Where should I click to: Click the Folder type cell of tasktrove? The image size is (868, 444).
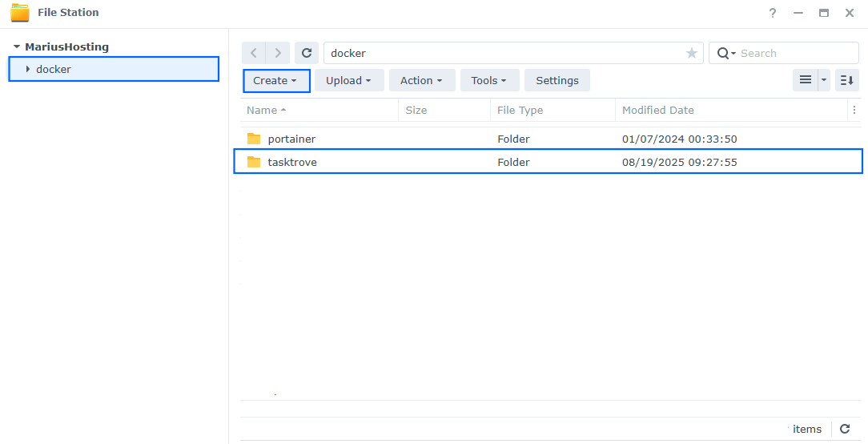tap(513, 163)
